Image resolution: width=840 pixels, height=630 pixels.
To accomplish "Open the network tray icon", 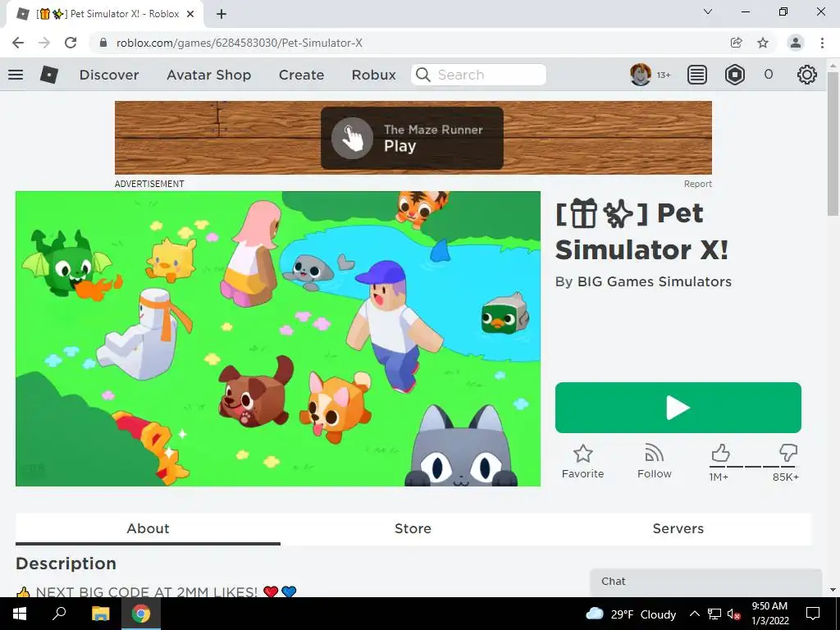I will coord(714,614).
